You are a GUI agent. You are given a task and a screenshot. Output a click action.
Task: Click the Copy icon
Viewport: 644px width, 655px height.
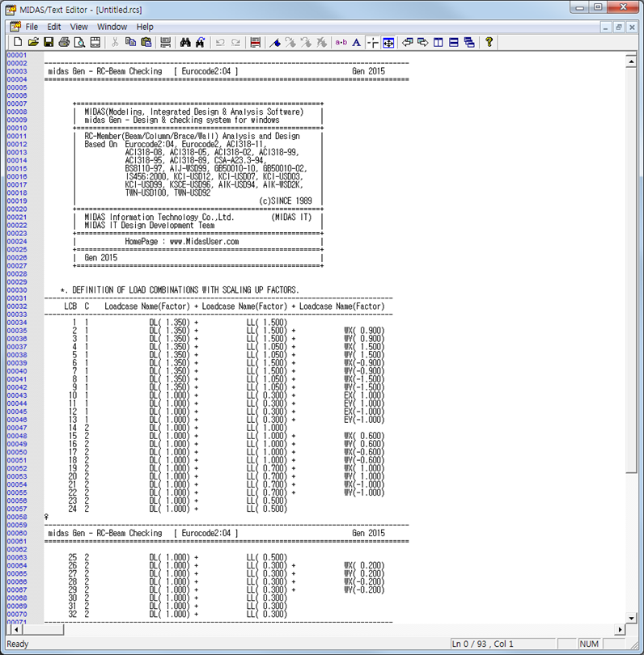coord(130,42)
